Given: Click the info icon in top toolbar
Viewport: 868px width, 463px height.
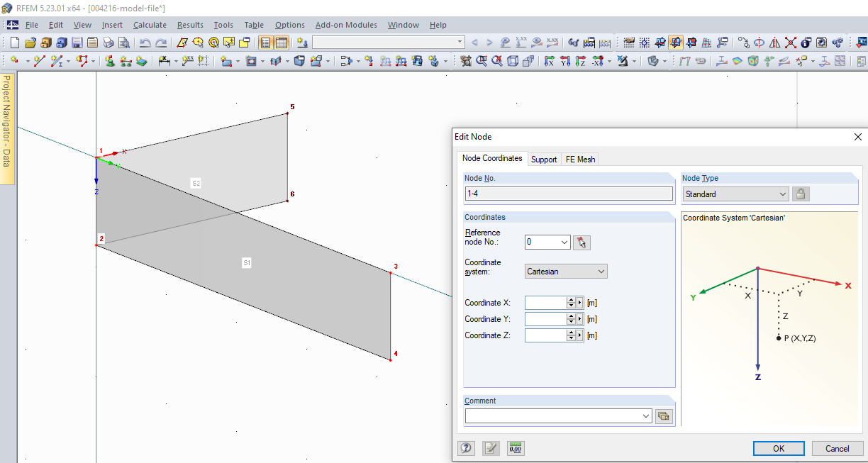Looking at the screenshot, I should click(x=806, y=43).
